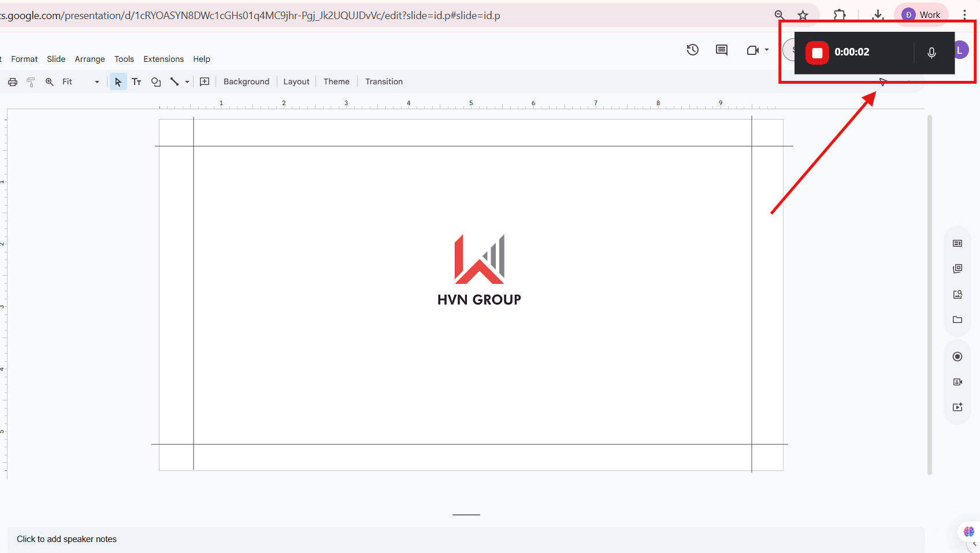The height and width of the screenshot is (553, 980).
Task: Select the Shape tool
Action: pos(155,82)
